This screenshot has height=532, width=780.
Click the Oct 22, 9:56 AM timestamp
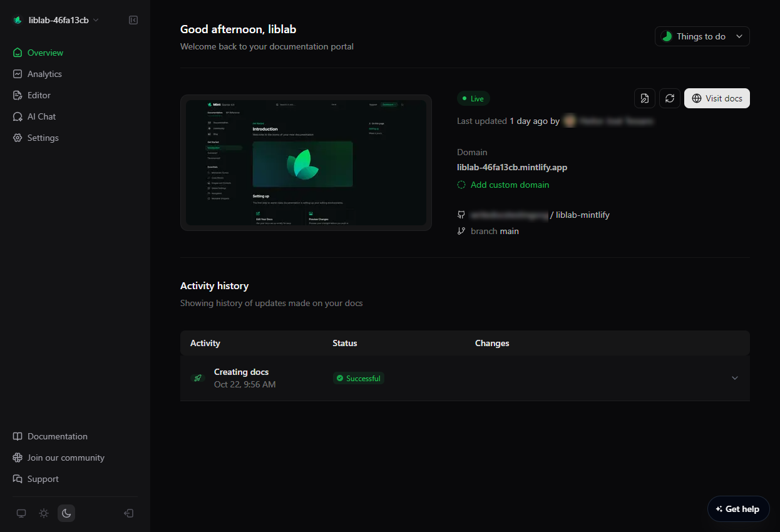point(245,384)
